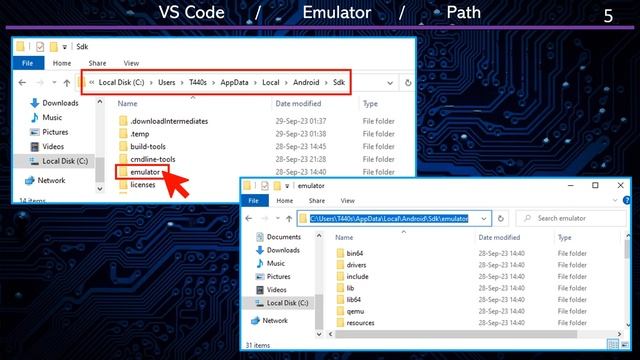Image resolution: width=640 pixels, height=360 pixels.
Task: Sort Sdk list by Name column
Action: point(127,103)
